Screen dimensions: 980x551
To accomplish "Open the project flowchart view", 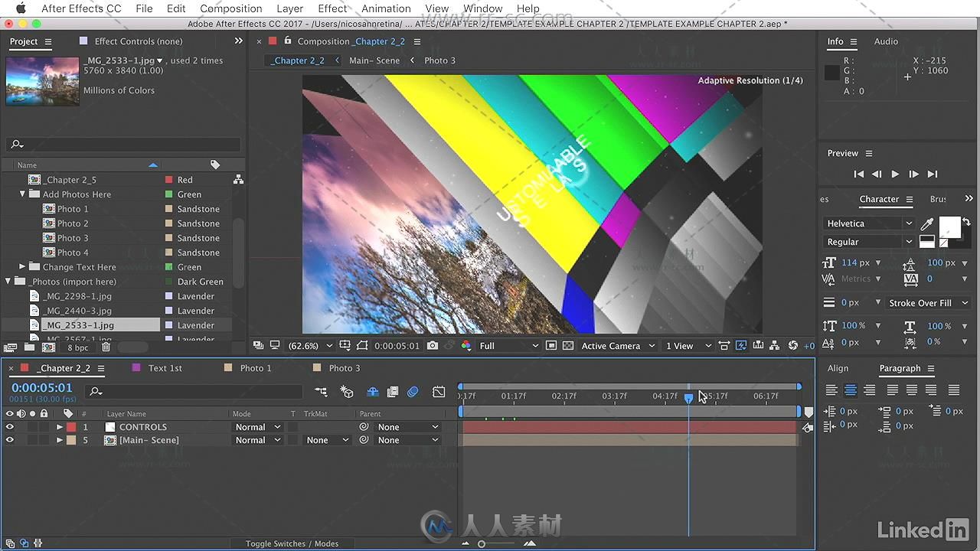I will 238,180.
